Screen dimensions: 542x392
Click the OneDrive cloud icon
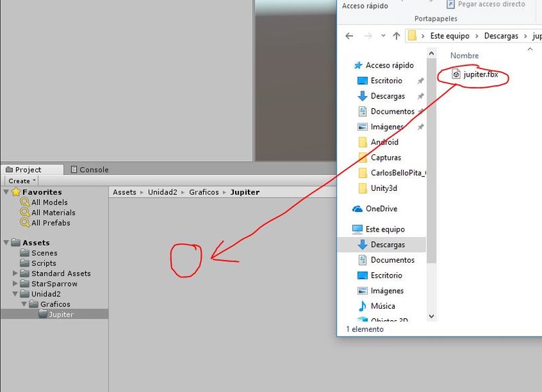(358, 209)
